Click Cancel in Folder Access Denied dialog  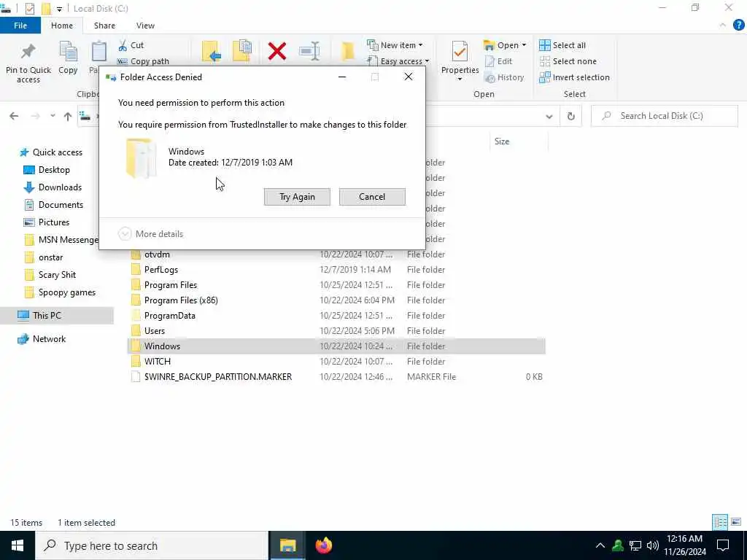[372, 197]
